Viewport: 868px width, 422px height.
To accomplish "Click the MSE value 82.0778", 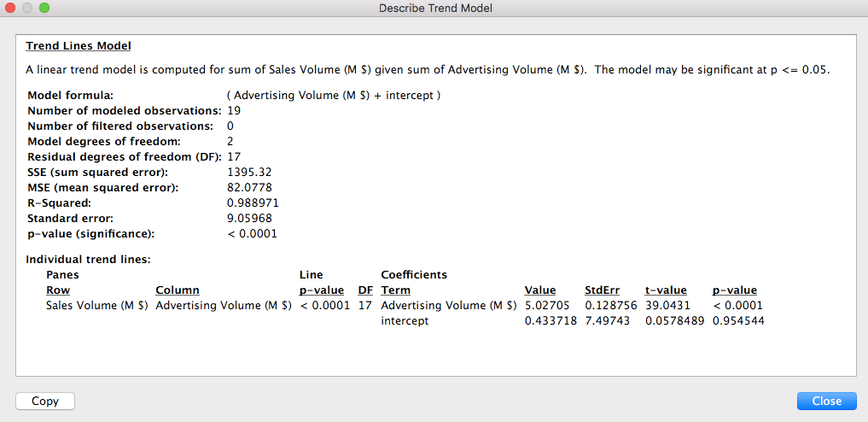I will (246, 188).
